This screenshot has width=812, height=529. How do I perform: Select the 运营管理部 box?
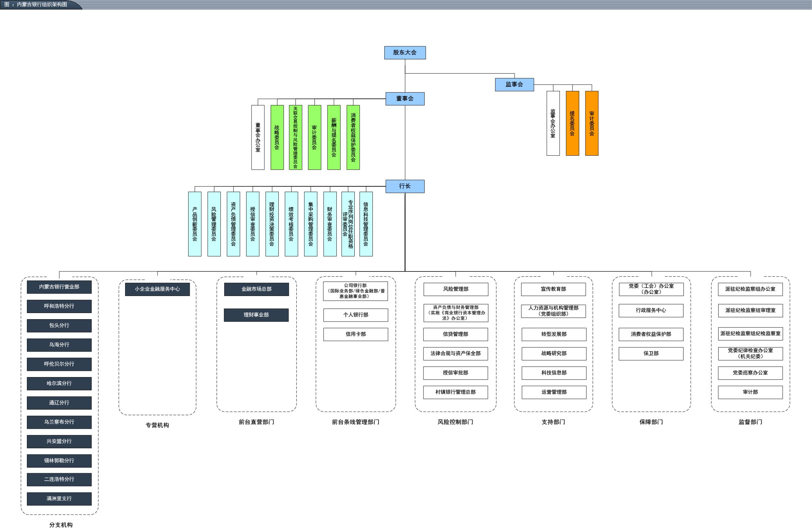click(554, 392)
